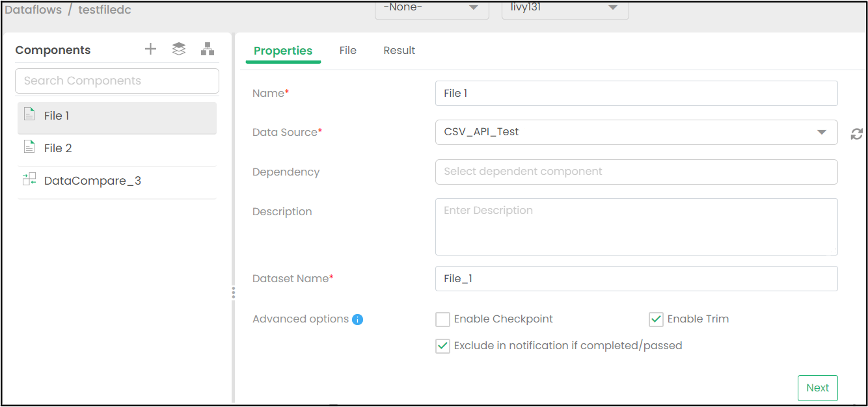Add a new component with plus icon
This screenshot has width=868, height=407.
pos(150,49)
